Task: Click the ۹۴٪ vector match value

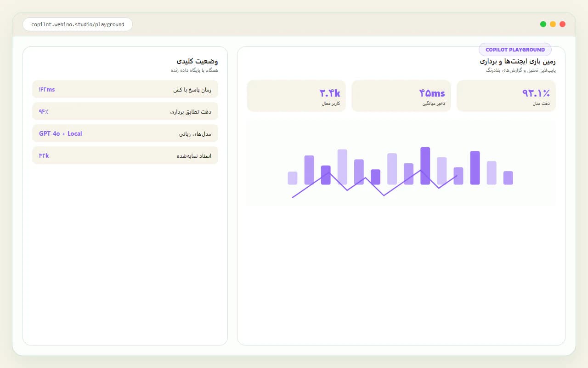Action: click(x=44, y=112)
